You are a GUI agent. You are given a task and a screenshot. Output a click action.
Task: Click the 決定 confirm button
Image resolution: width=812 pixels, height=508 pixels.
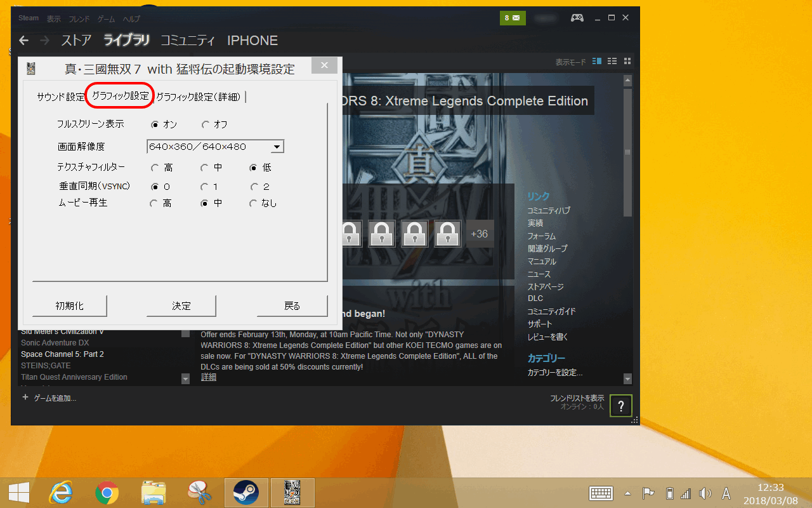click(x=181, y=306)
